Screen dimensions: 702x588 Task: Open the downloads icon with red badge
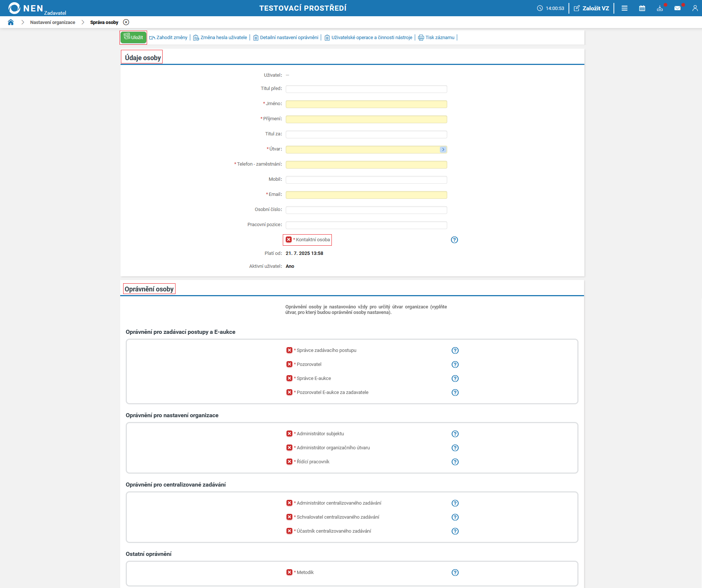click(x=660, y=8)
